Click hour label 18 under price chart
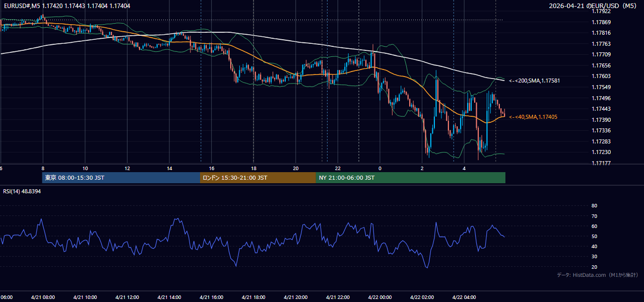This screenshot has height=302, width=644. (253, 168)
